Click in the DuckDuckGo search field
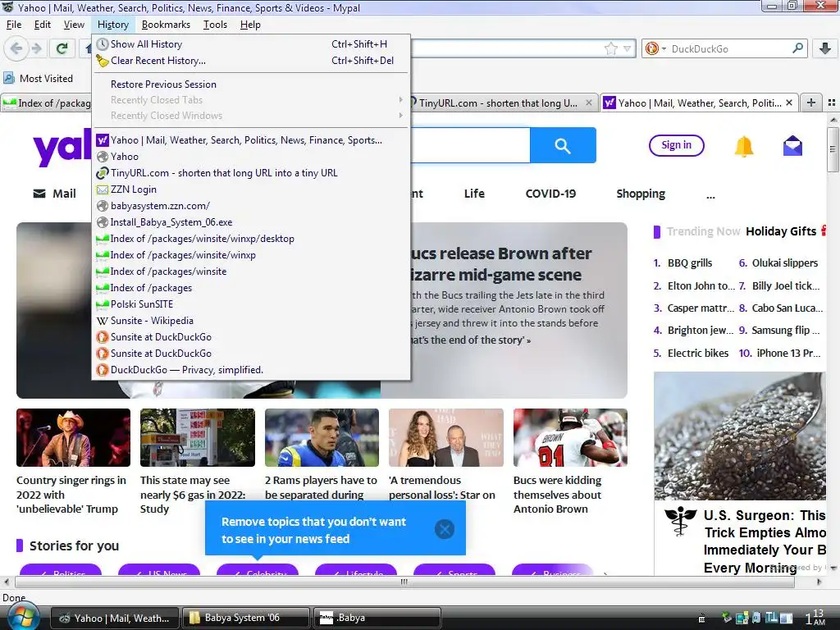 728,48
